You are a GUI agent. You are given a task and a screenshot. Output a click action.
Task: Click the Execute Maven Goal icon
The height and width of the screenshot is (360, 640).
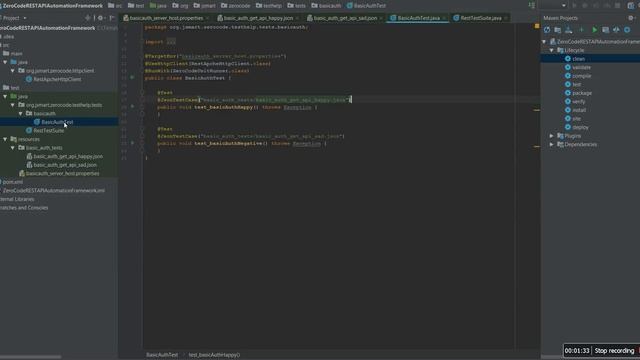(605, 30)
